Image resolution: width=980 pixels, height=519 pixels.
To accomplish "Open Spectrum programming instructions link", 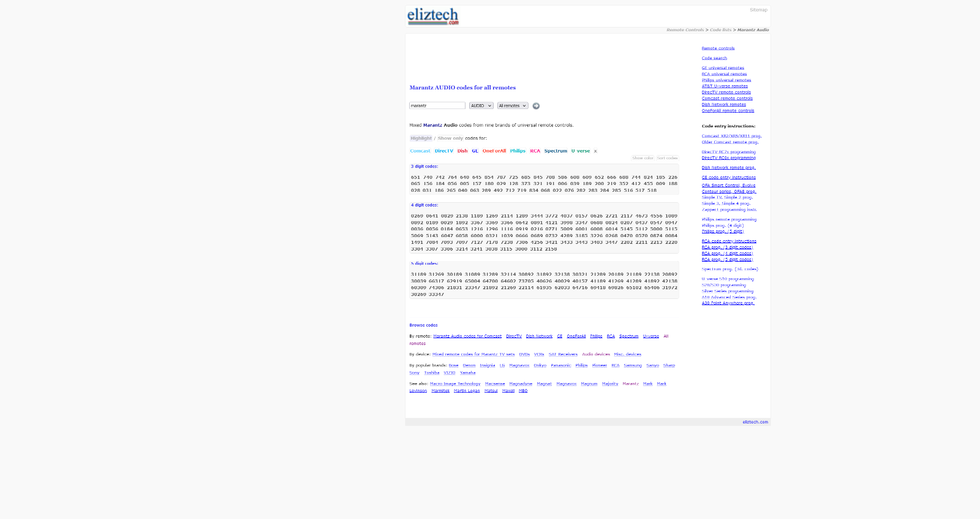I will tap(730, 269).
